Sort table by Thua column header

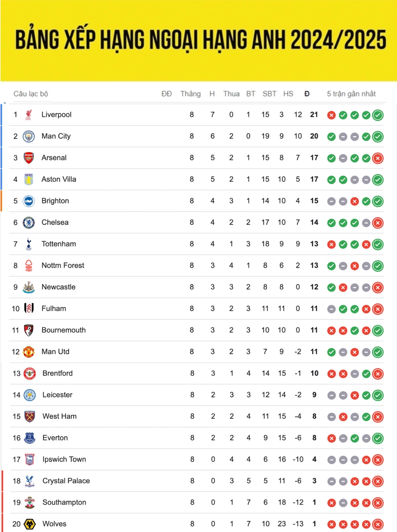[x=231, y=94]
